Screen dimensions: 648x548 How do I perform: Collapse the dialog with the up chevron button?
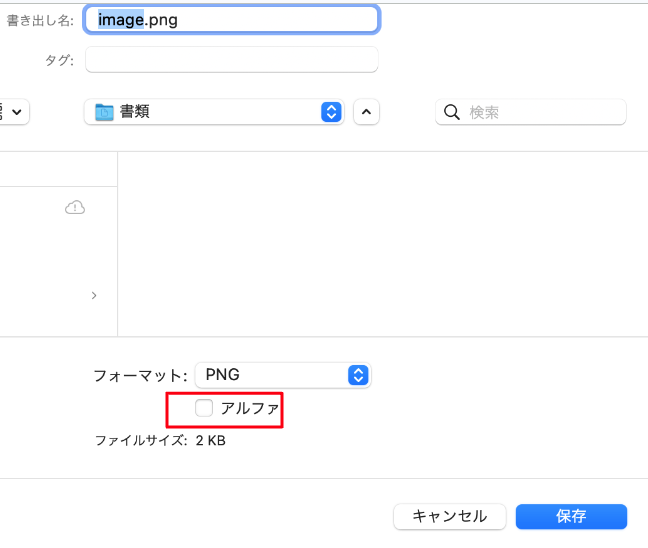[366, 112]
